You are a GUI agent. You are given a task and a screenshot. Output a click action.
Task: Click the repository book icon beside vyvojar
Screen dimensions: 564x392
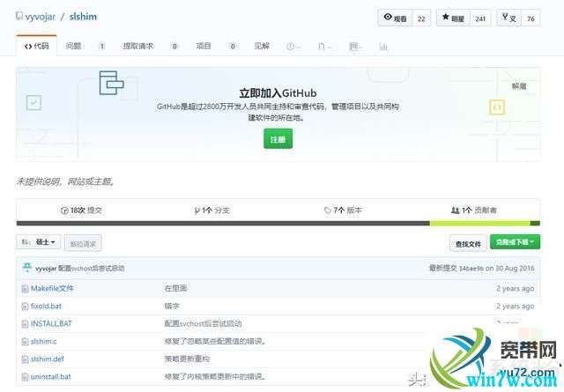tap(19, 16)
